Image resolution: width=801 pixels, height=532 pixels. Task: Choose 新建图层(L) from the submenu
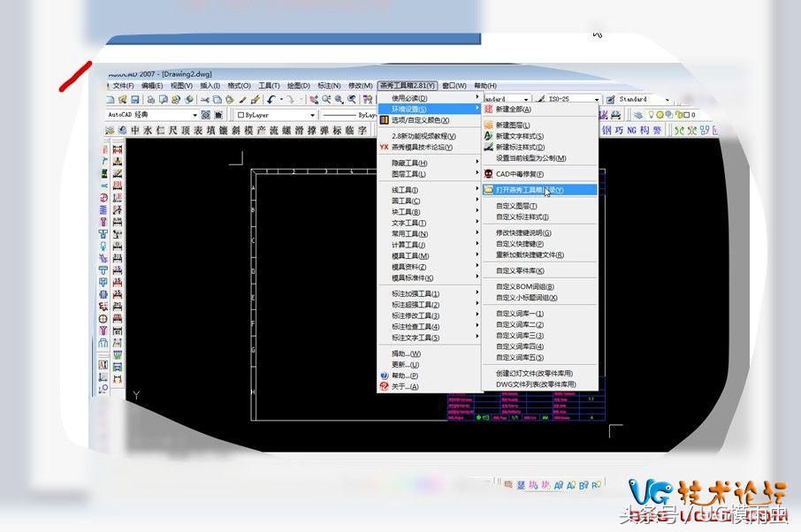(x=513, y=125)
